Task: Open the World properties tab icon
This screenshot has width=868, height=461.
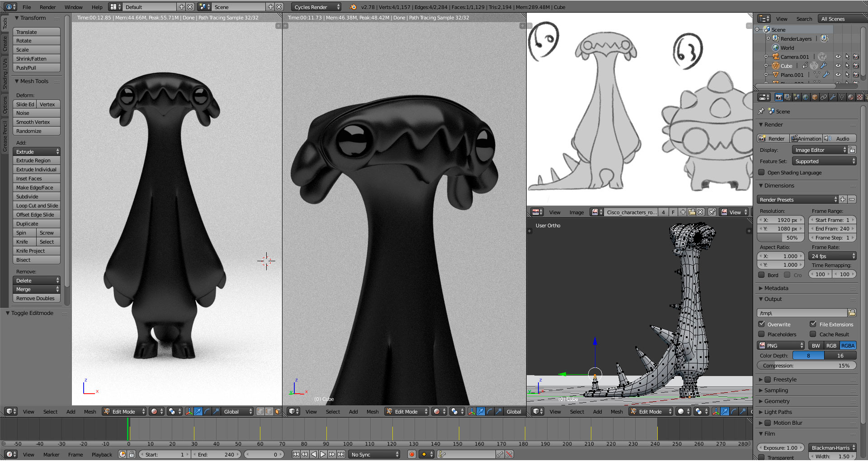Action: (x=806, y=97)
